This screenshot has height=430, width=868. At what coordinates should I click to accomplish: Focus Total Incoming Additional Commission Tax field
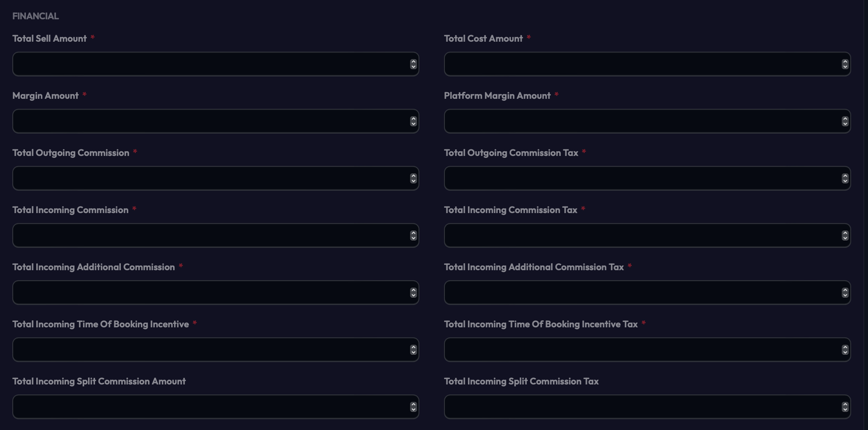click(x=642, y=292)
